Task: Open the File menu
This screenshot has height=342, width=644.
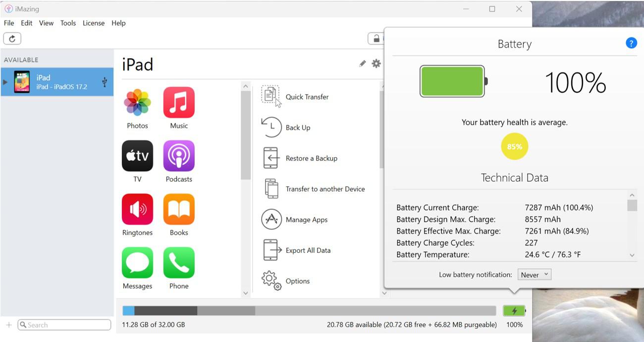Action: 9,23
